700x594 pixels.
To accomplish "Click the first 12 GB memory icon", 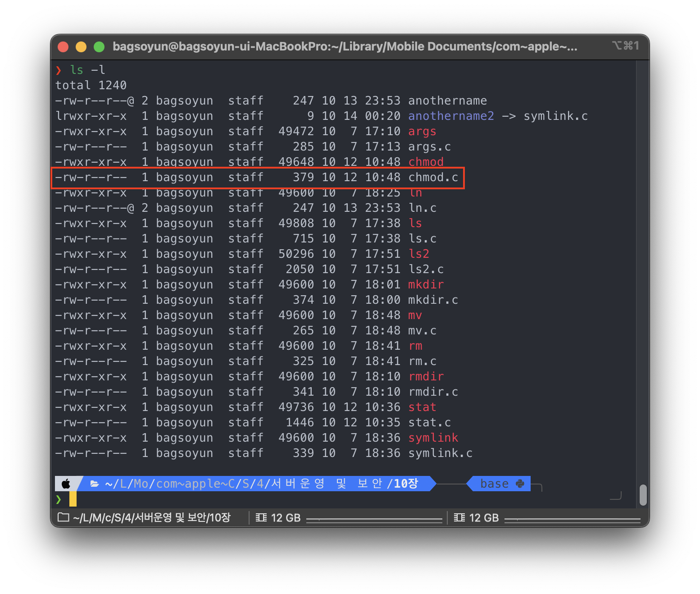I will click(x=261, y=517).
